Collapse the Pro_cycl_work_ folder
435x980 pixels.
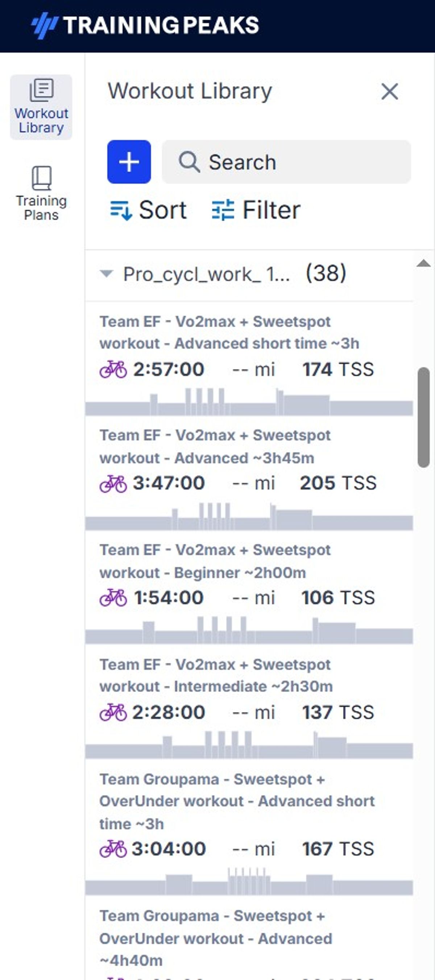pyautogui.click(x=106, y=274)
